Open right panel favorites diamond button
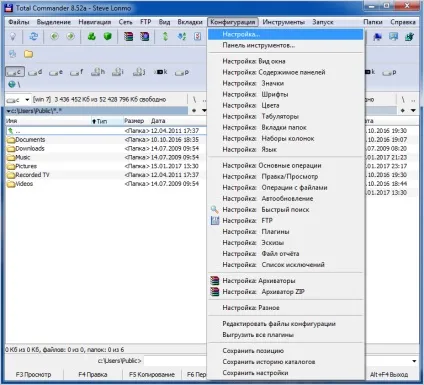Viewport: 424px width, 385px height. 403,110
